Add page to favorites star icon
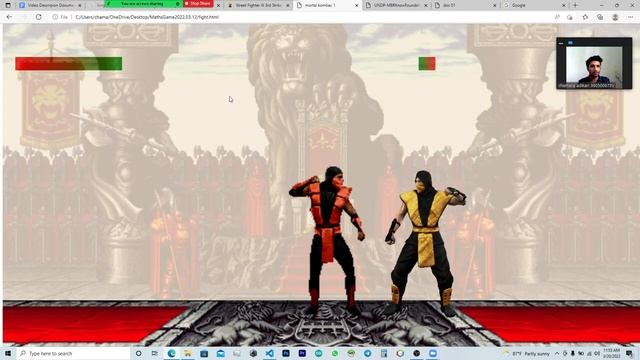Screen dimensions: 640x360 [x=585, y=17]
